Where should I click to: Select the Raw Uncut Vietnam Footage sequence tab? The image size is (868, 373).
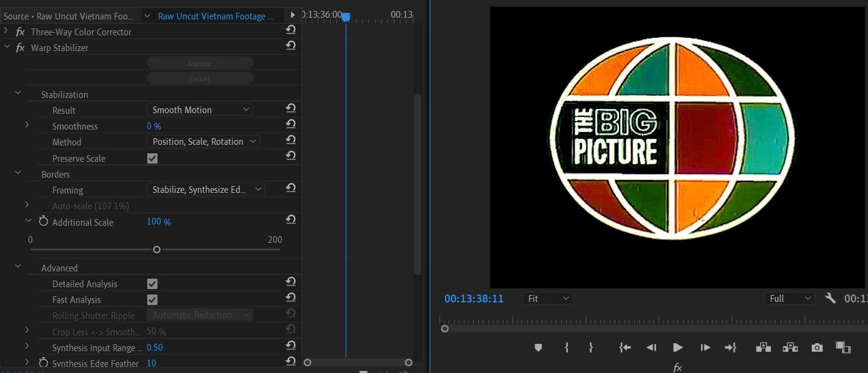coord(215,16)
